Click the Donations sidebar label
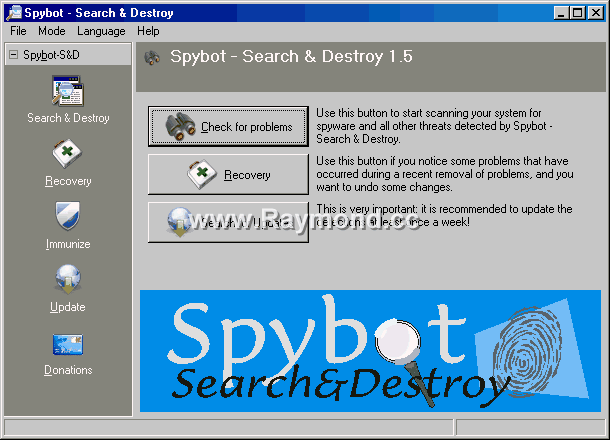 click(68, 370)
